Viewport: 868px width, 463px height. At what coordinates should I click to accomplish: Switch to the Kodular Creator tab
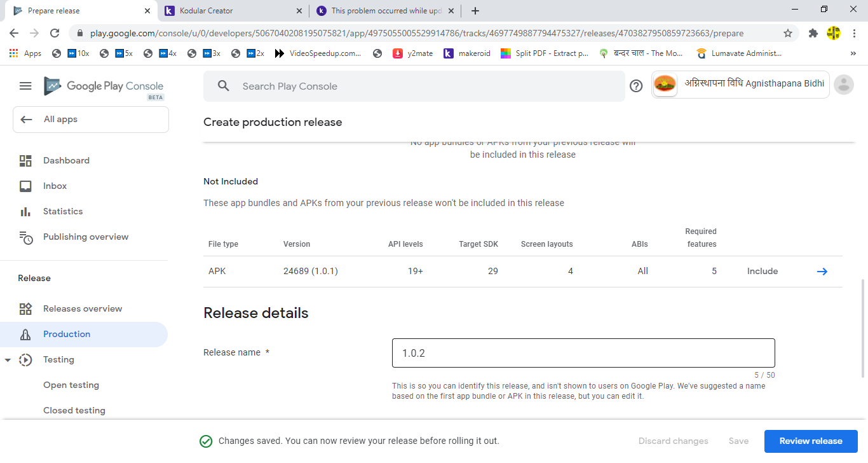(x=233, y=11)
